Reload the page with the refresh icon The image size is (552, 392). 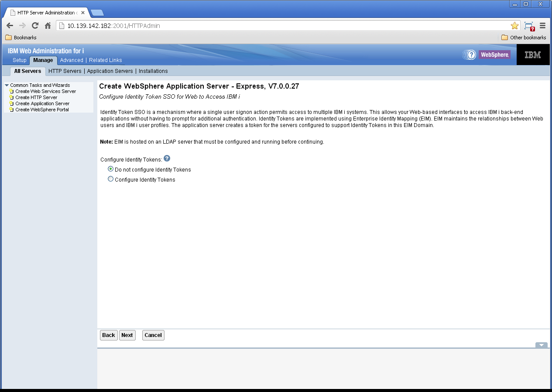click(x=35, y=26)
